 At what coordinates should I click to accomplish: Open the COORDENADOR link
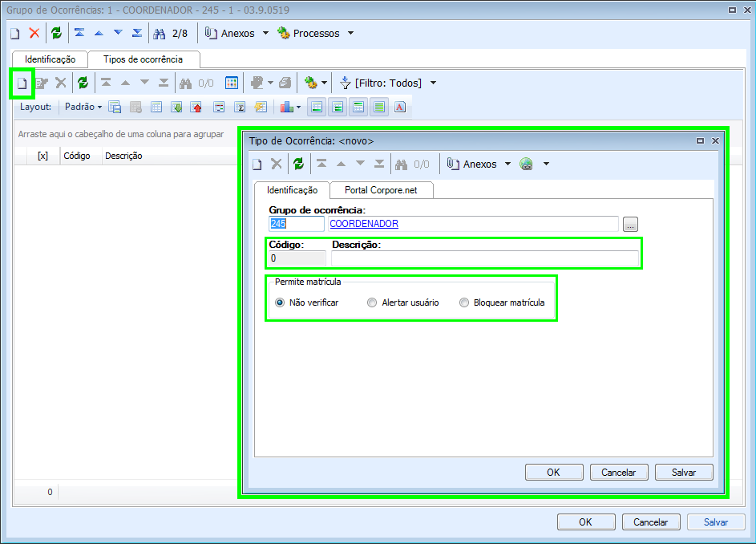364,224
